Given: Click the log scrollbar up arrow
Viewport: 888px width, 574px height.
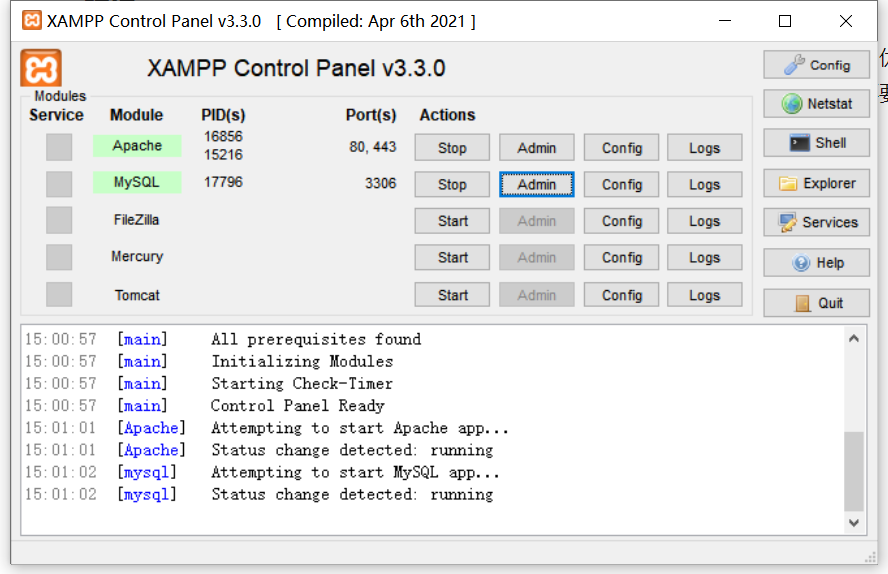Looking at the screenshot, I should pyautogui.click(x=854, y=339).
